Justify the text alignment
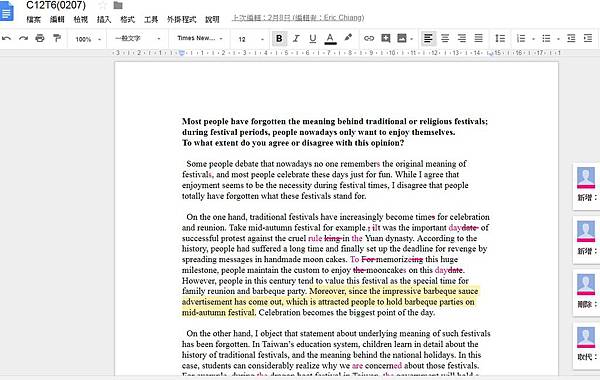The height and width of the screenshot is (380, 600). (x=479, y=38)
